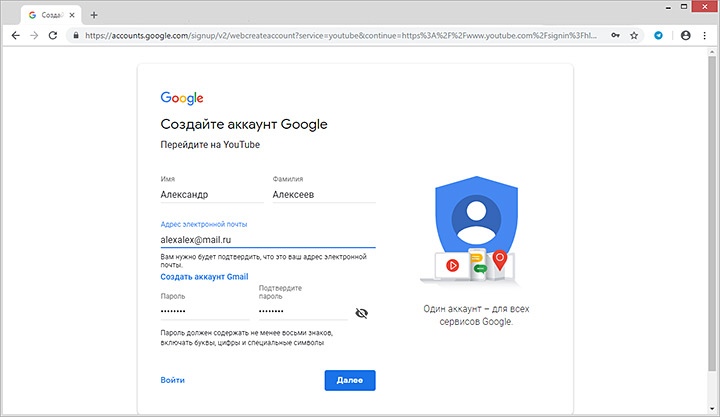The image size is (720, 417).
Task: Open the Chrome profile avatar icon
Action: tap(686, 35)
